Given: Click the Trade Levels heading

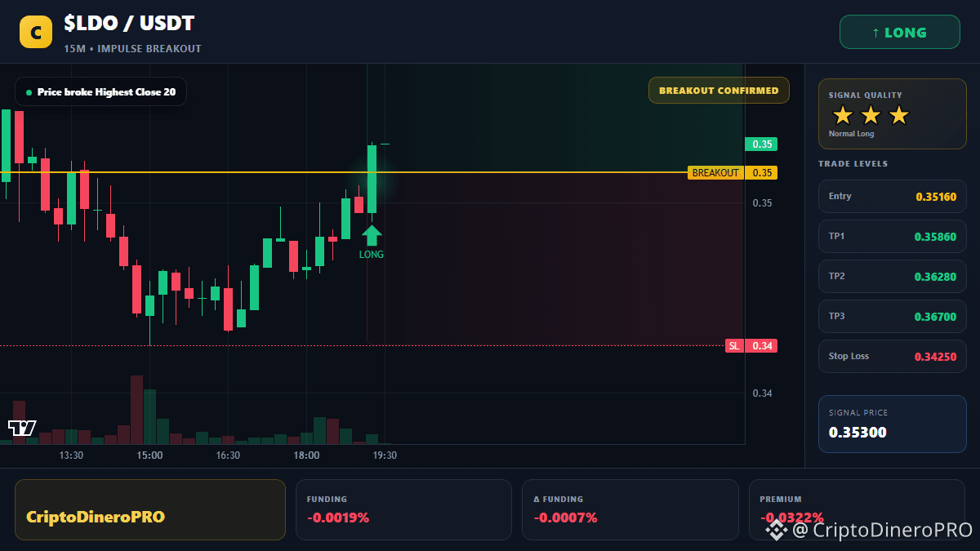Looking at the screenshot, I should (x=853, y=164).
